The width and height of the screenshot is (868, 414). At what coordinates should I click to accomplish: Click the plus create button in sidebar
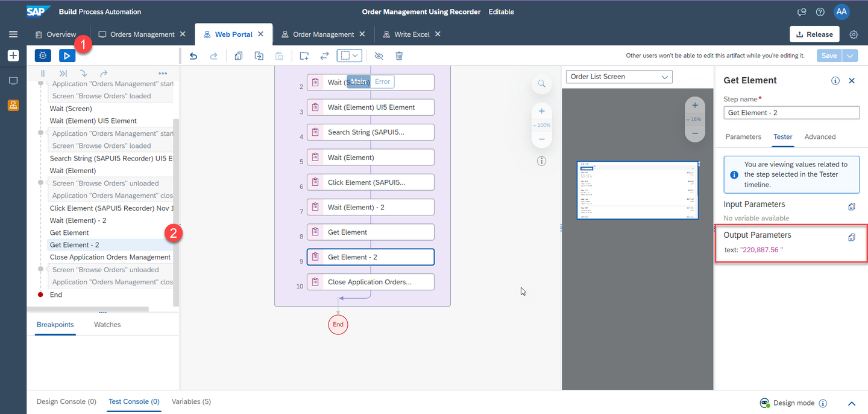pos(13,56)
